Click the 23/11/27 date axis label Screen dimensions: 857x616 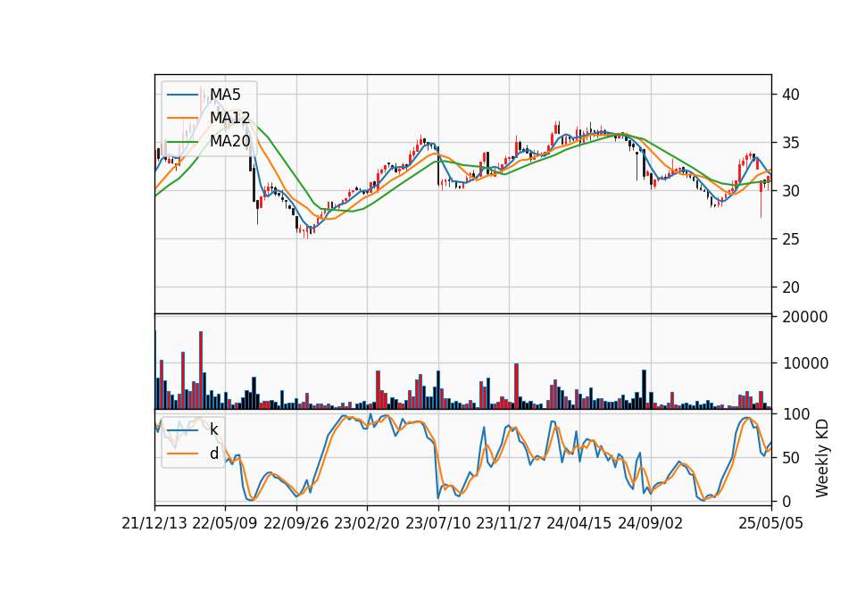point(509,523)
